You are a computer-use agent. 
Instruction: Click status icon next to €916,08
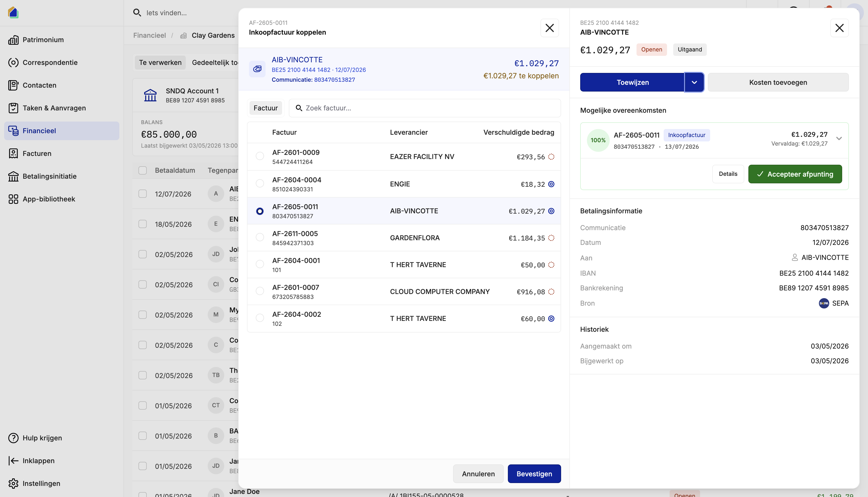pos(551,291)
